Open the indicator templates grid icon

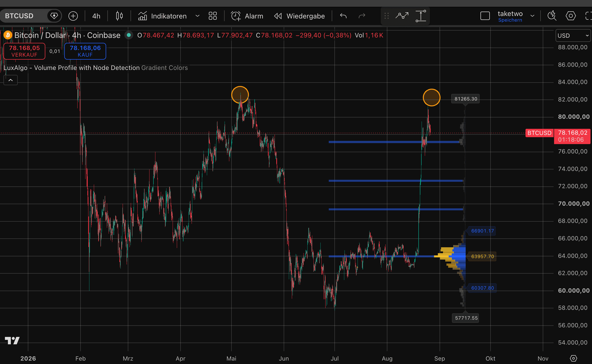coord(213,16)
